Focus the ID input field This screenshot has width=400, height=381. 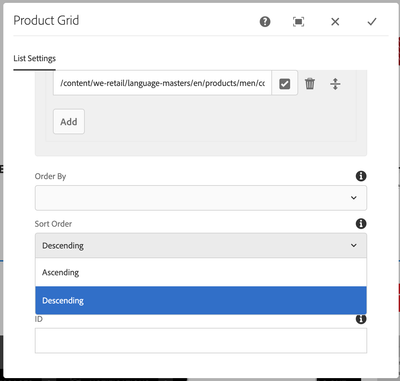point(201,341)
